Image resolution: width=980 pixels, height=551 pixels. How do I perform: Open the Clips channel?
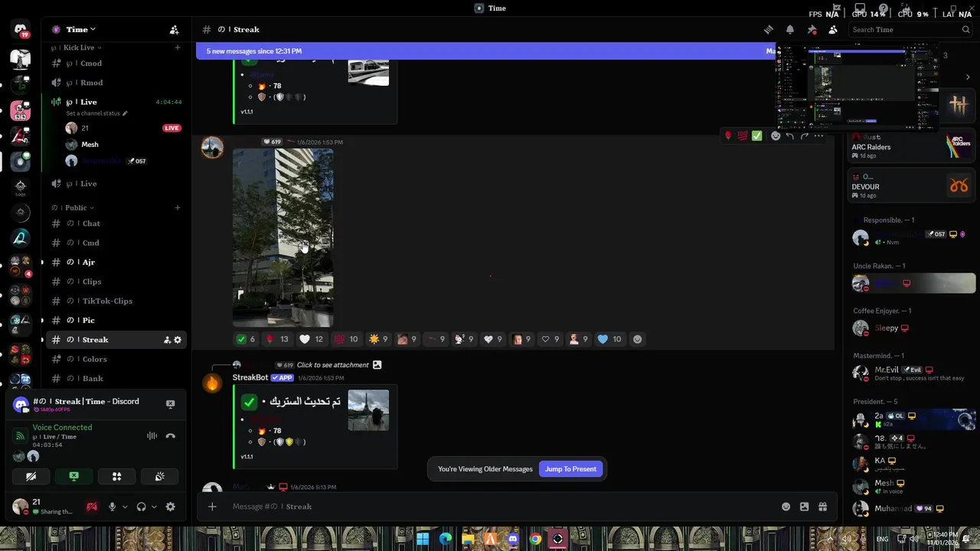coord(115,282)
